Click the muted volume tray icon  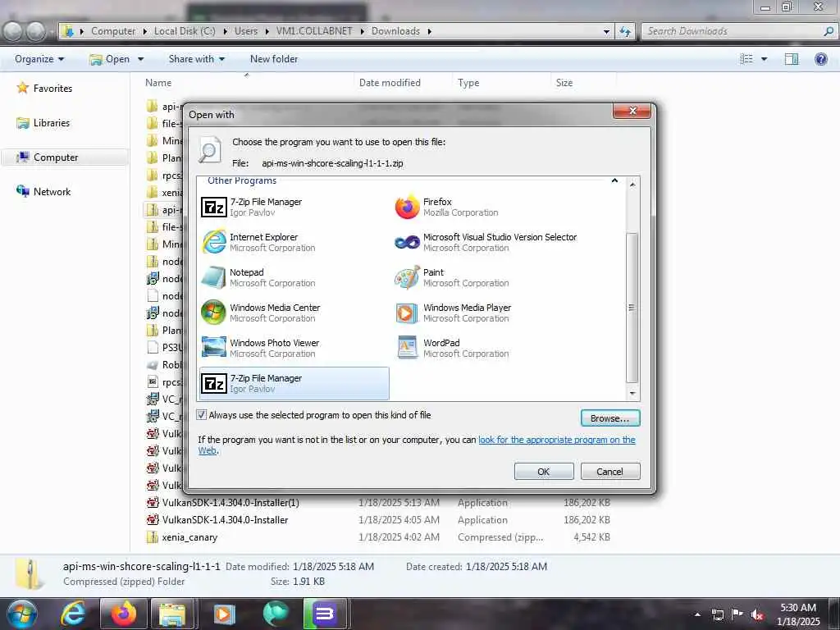click(x=757, y=614)
